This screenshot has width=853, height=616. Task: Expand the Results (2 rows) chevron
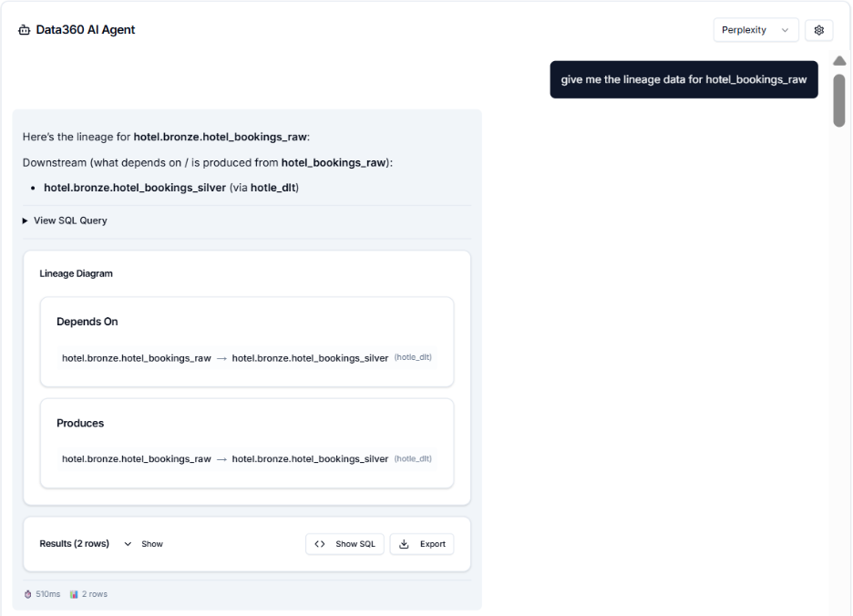128,543
